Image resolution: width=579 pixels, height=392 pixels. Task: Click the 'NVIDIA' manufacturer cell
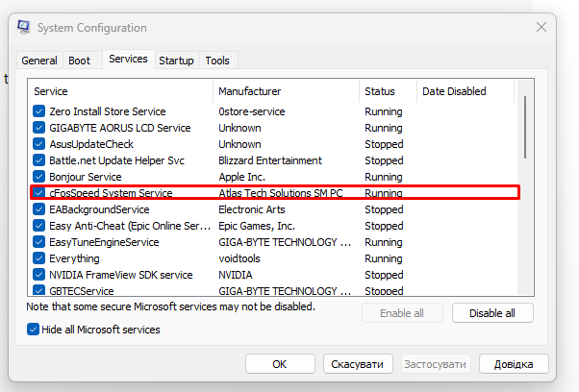pos(236,275)
